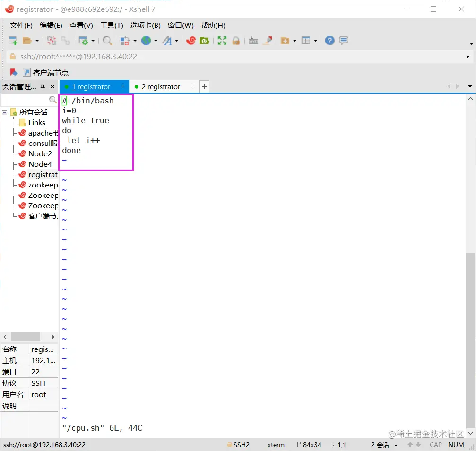Screen dimensions: 476x451
Task: Open the 编辑(E) menu
Action: (x=51, y=26)
